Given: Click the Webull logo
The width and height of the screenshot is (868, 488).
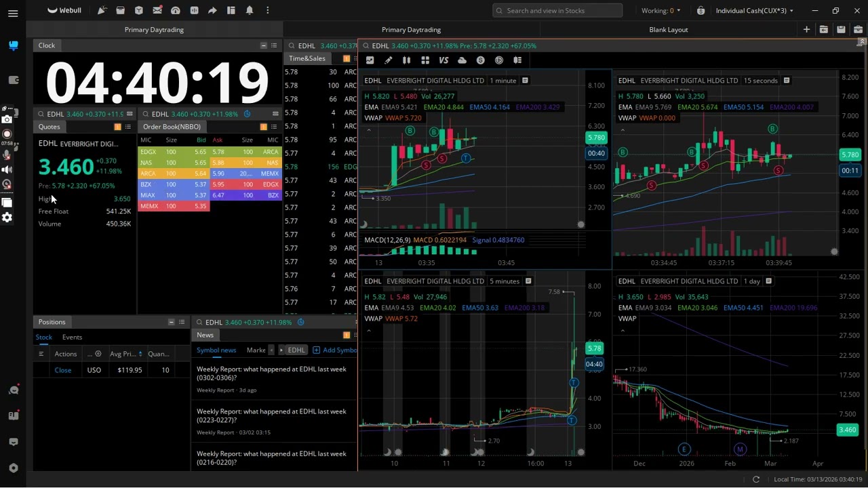Looking at the screenshot, I should [x=64, y=10].
